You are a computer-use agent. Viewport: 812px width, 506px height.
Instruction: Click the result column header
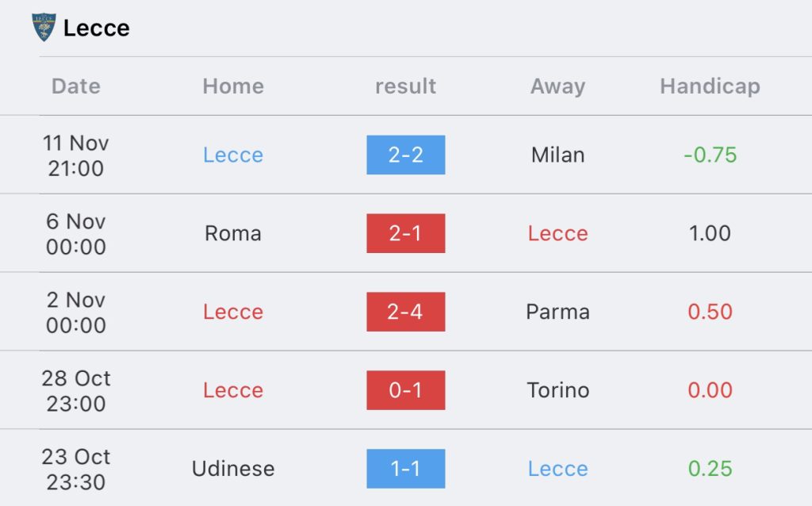point(405,86)
